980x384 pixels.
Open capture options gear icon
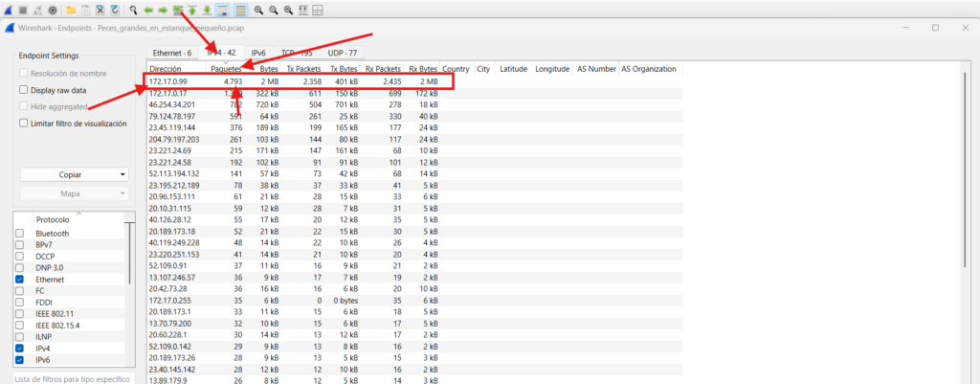pos(53,10)
